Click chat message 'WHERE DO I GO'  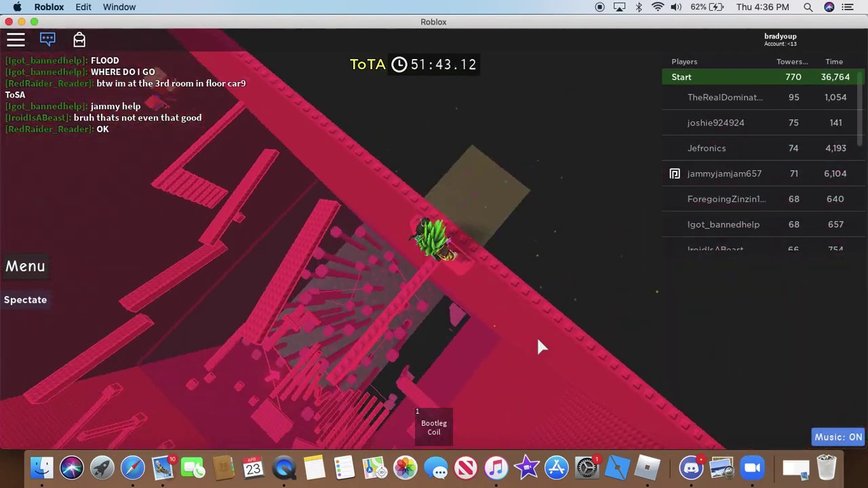123,72
